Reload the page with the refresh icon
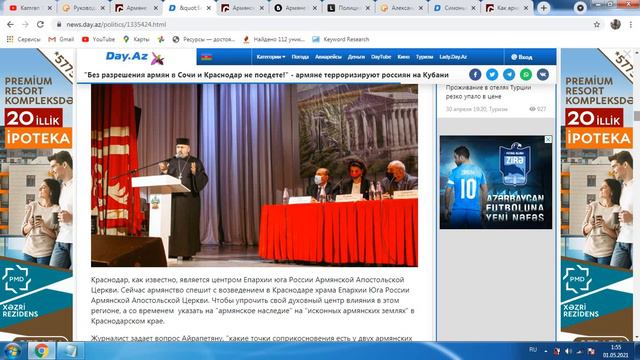 [40, 24]
